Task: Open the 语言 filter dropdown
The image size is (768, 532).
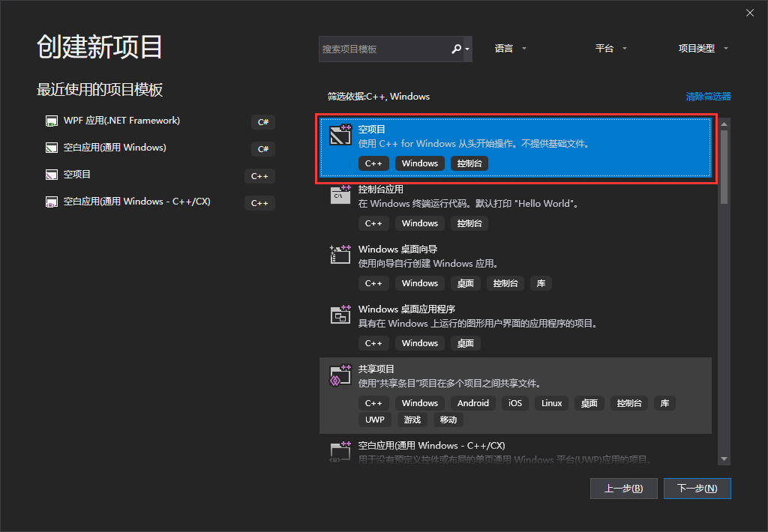Action: 510,49
